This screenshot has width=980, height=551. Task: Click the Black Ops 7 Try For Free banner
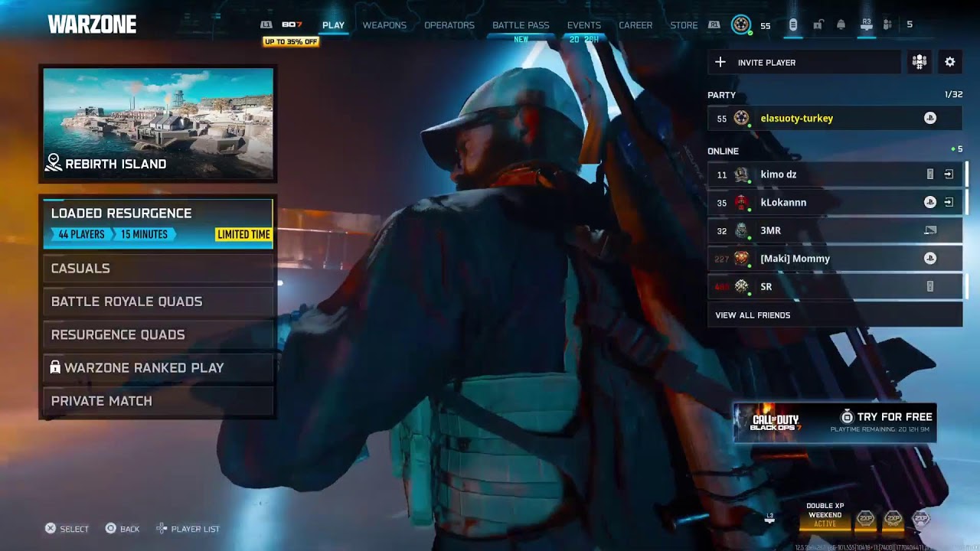[x=835, y=423]
